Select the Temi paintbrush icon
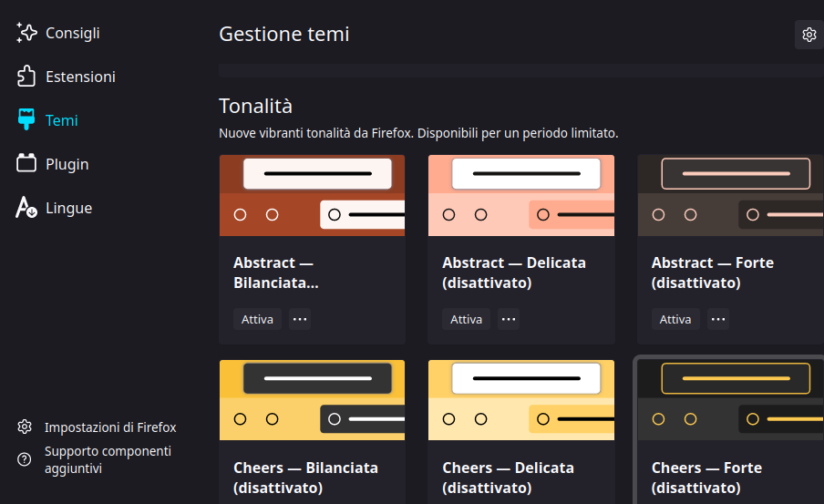 tap(26, 119)
